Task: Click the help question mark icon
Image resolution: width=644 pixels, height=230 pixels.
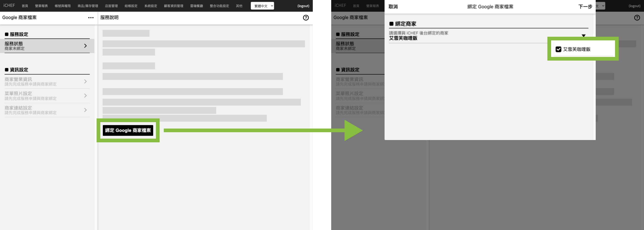Action: point(305,18)
